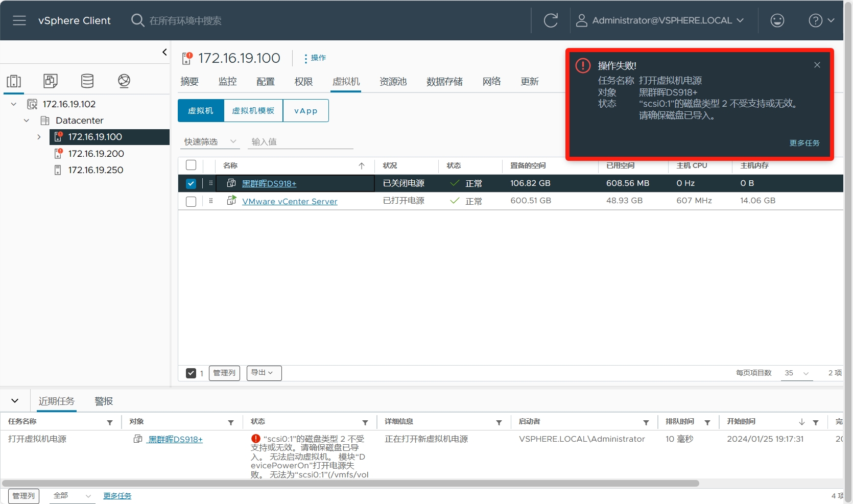The height and width of the screenshot is (504, 853).
Task: Click the drag handle of 黑群晖DS918+ row
Action: 211,183
